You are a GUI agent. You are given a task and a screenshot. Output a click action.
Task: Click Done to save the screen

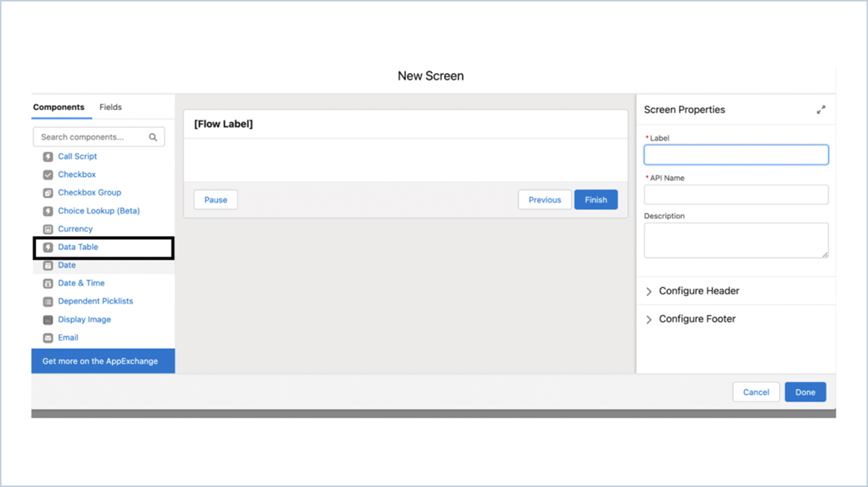click(805, 391)
